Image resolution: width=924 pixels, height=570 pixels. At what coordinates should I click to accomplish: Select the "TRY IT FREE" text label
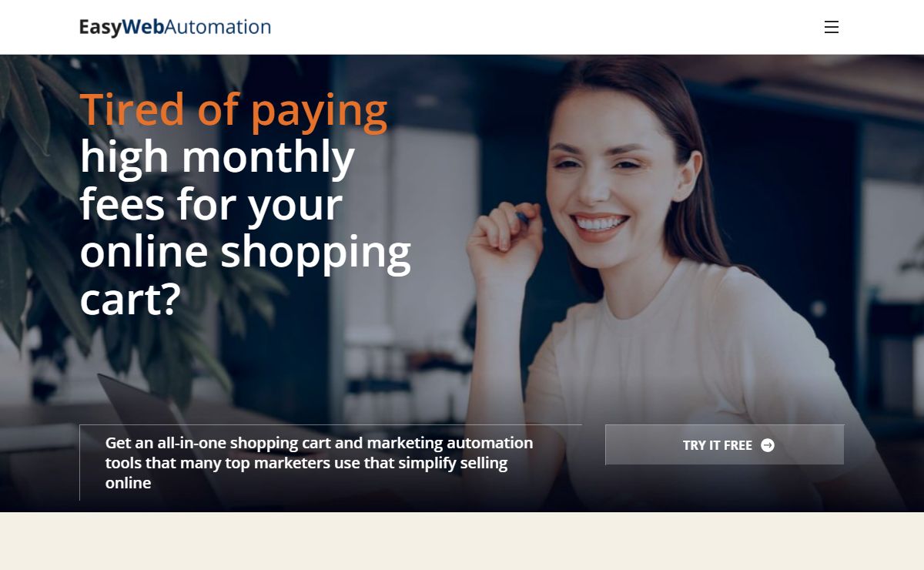718,445
